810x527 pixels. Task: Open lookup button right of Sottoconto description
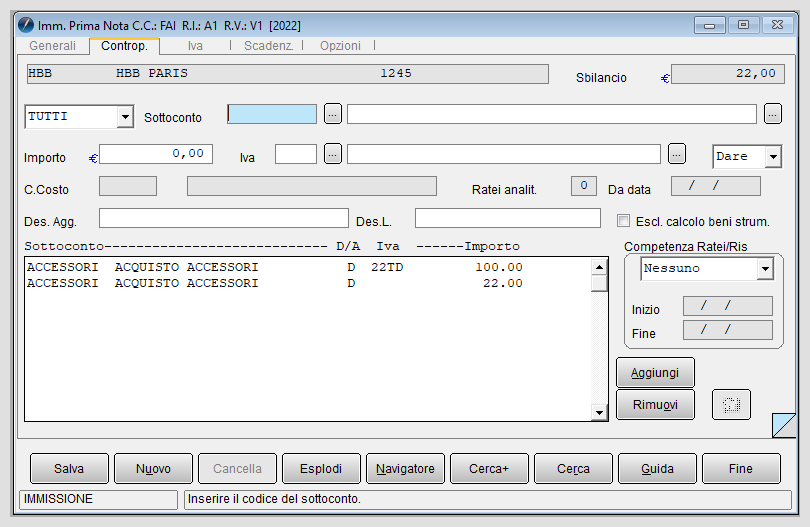tap(773, 114)
